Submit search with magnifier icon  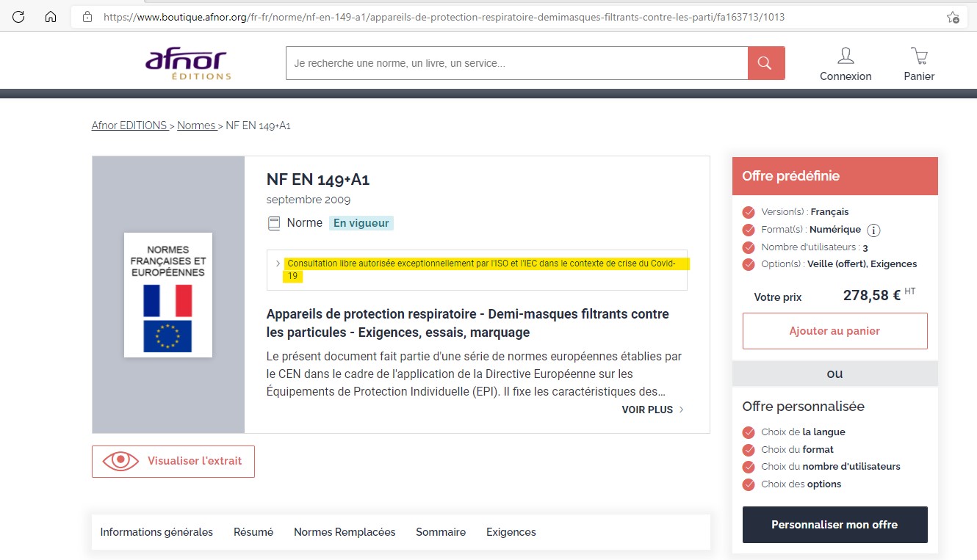(x=766, y=63)
